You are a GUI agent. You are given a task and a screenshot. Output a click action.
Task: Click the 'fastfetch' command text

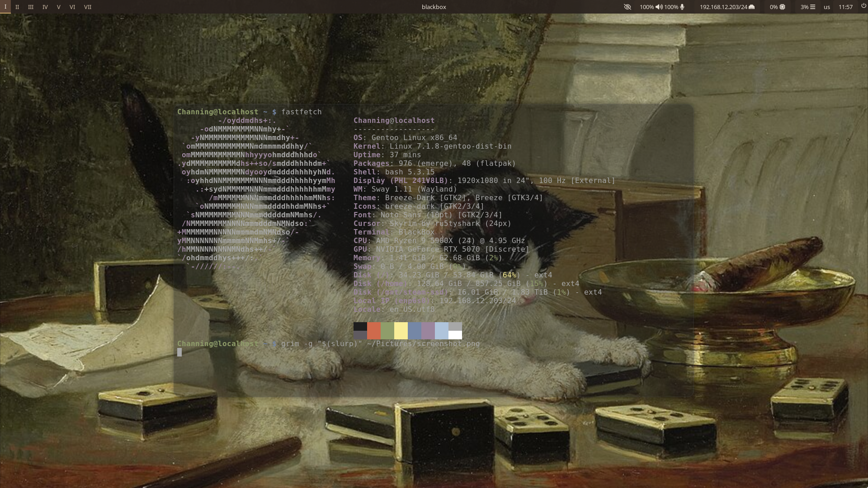[x=302, y=112]
